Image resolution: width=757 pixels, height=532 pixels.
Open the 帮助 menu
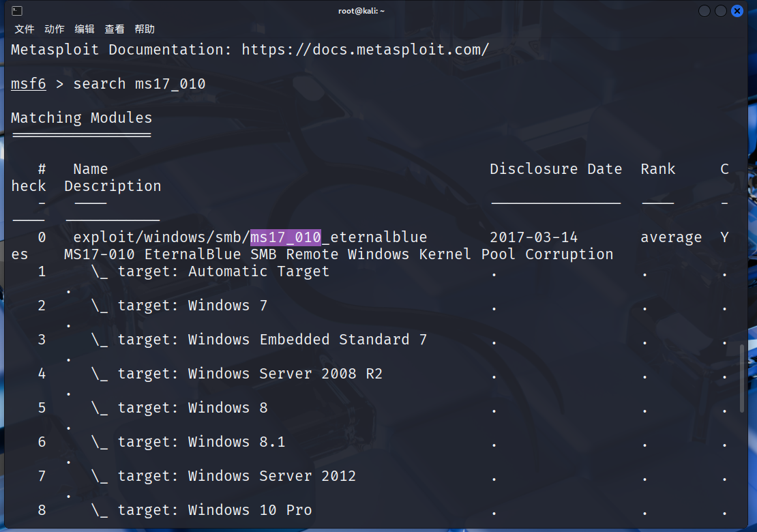(145, 29)
